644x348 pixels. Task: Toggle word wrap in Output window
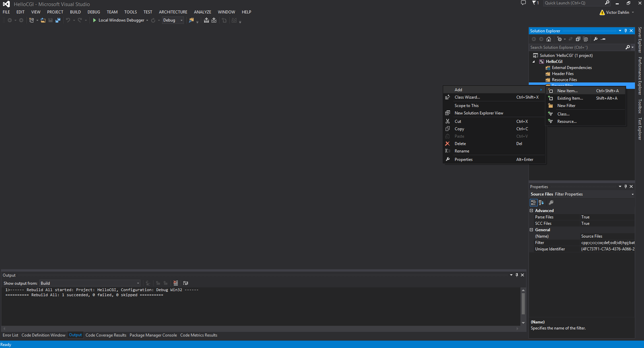[186, 283]
